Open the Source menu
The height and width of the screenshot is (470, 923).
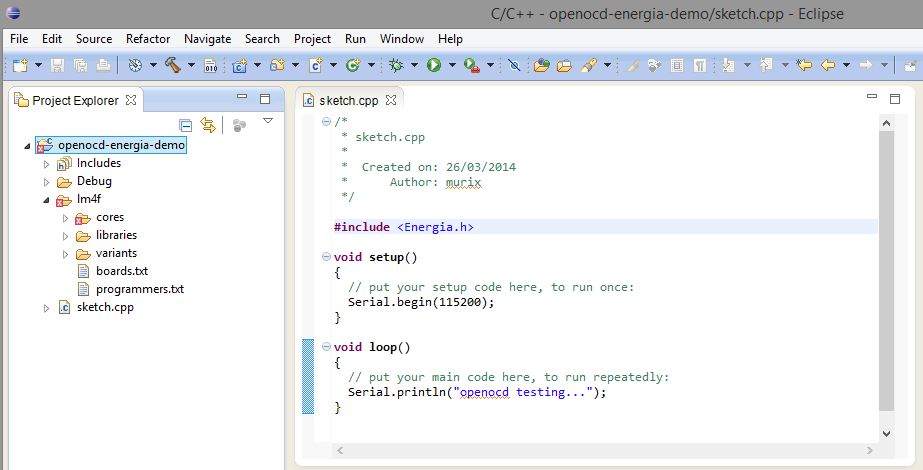tap(94, 39)
